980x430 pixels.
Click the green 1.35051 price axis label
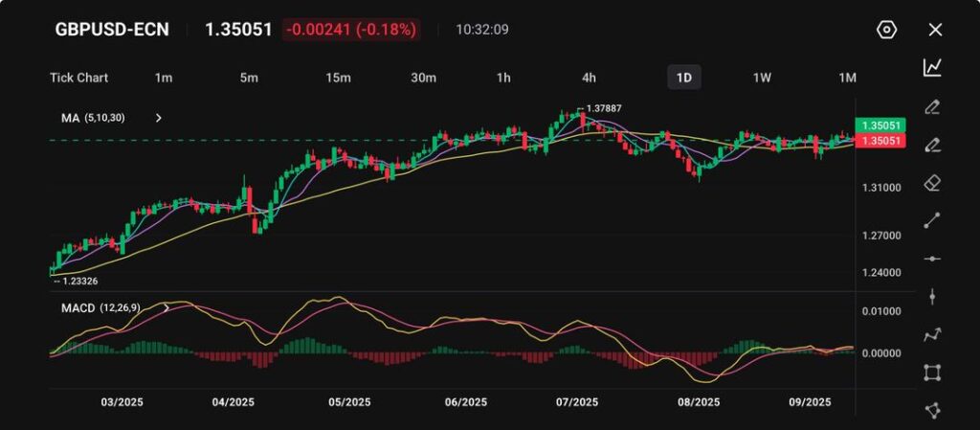(879, 125)
